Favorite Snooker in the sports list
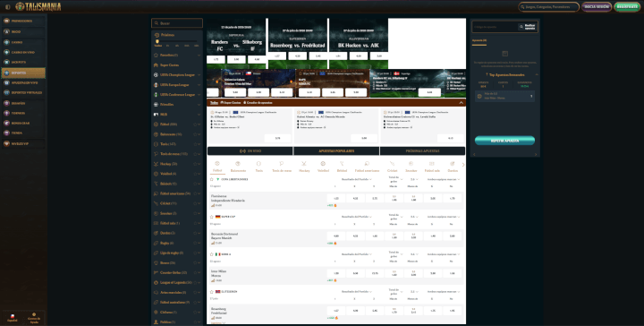This screenshot has width=644, height=326. point(195,213)
